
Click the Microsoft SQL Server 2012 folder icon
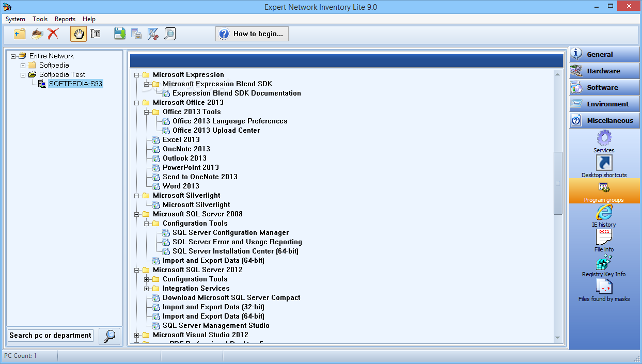click(x=146, y=270)
